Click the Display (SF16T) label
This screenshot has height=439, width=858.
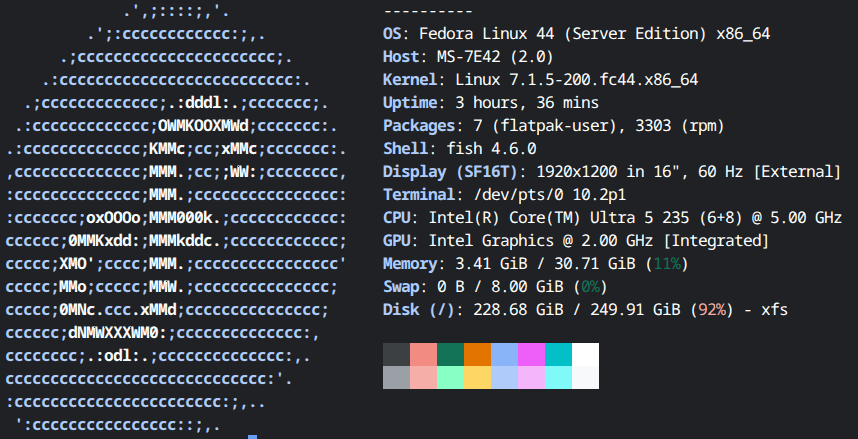(450, 172)
